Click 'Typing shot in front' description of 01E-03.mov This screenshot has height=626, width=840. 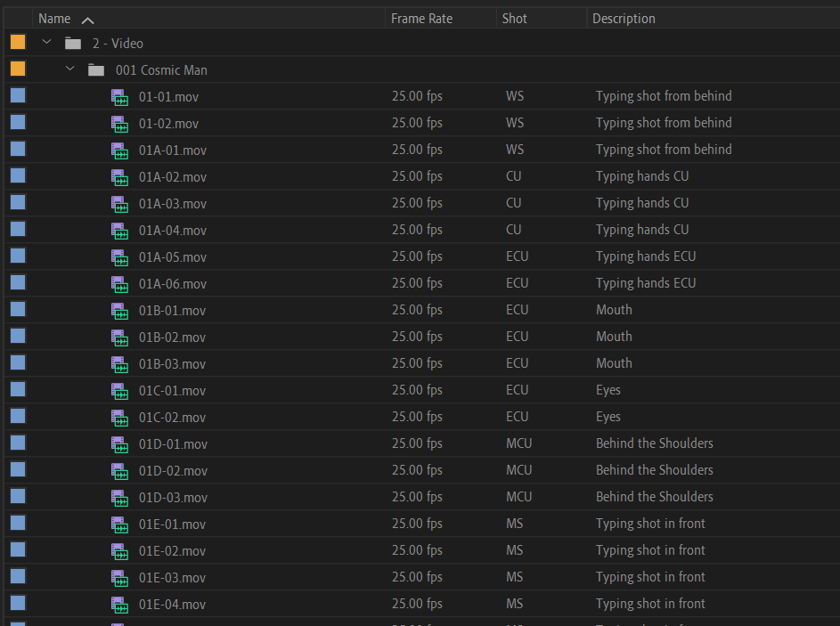coord(650,577)
